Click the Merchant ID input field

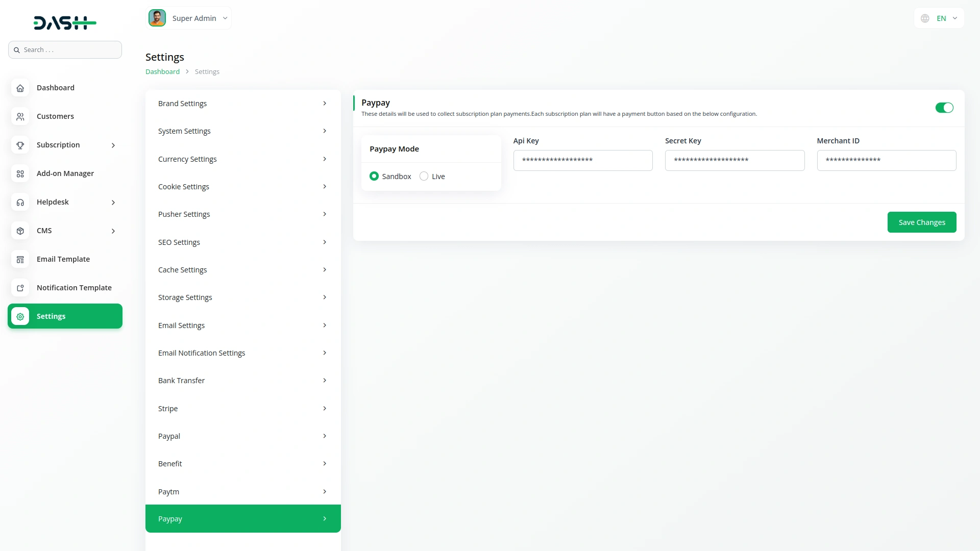(886, 160)
